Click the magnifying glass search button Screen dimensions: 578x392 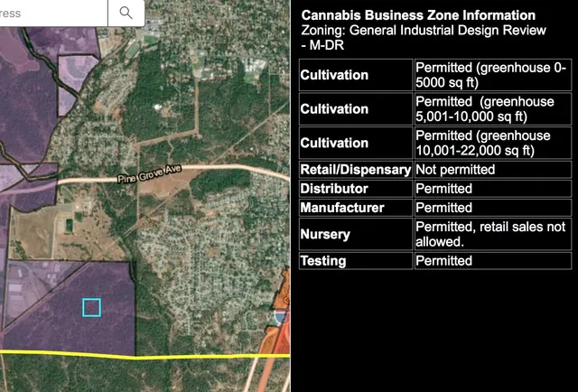(x=126, y=13)
